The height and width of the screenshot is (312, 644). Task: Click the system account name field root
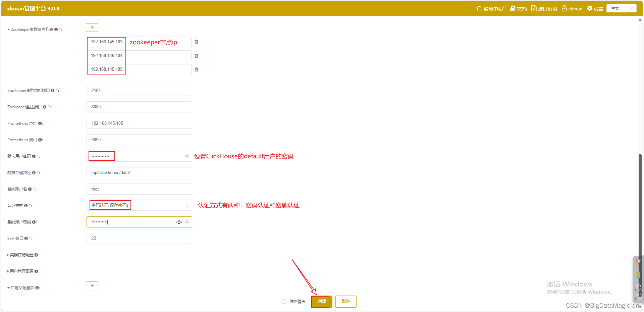tap(139, 189)
